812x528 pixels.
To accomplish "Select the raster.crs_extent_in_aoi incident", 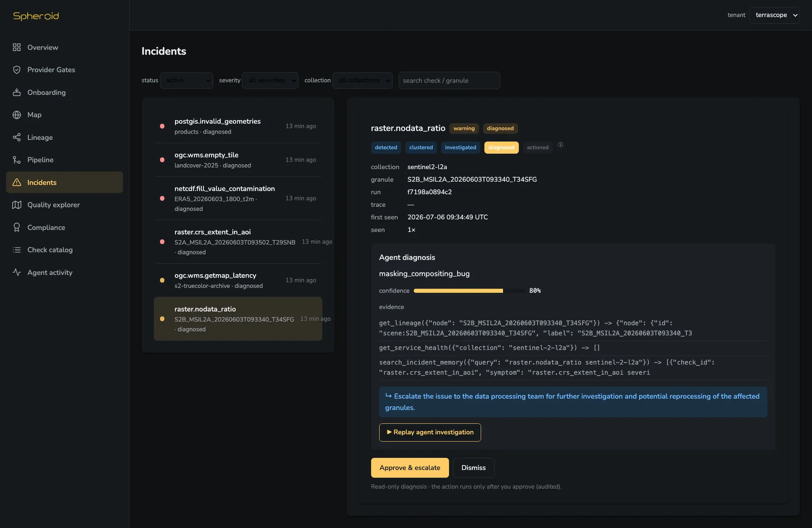I will pos(238,242).
